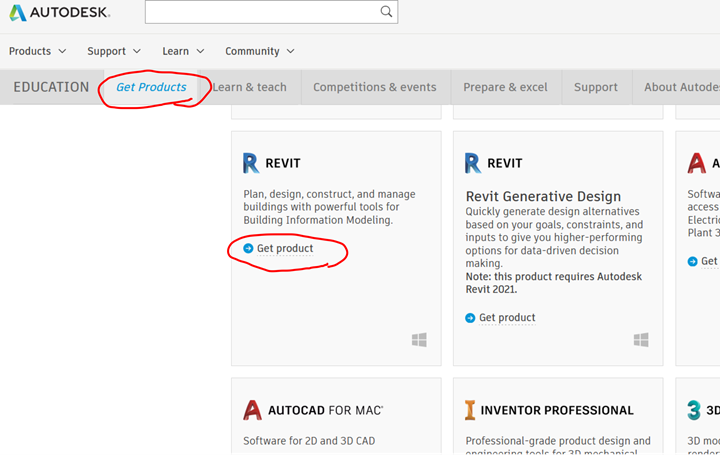This screenshot has height=456, width=720.
Task: Expand the Support dropdown in top nav
Action: point(114,51)
